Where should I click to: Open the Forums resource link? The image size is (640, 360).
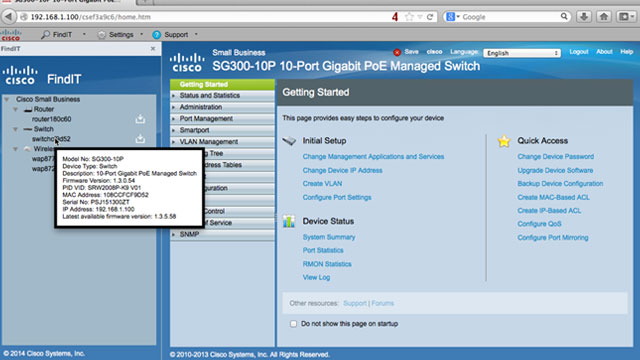[382, 303]
